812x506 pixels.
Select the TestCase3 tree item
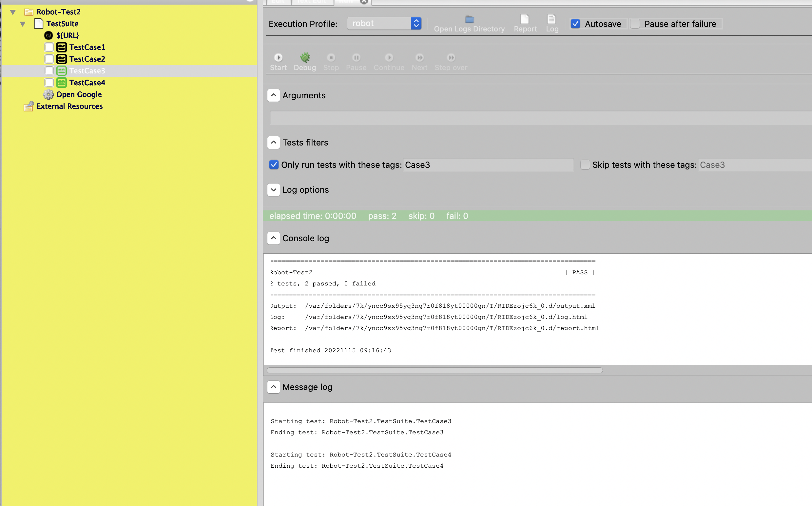87,71
